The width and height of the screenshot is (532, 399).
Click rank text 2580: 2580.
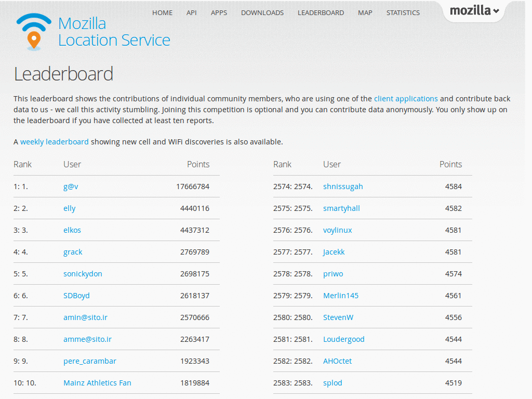293,317
